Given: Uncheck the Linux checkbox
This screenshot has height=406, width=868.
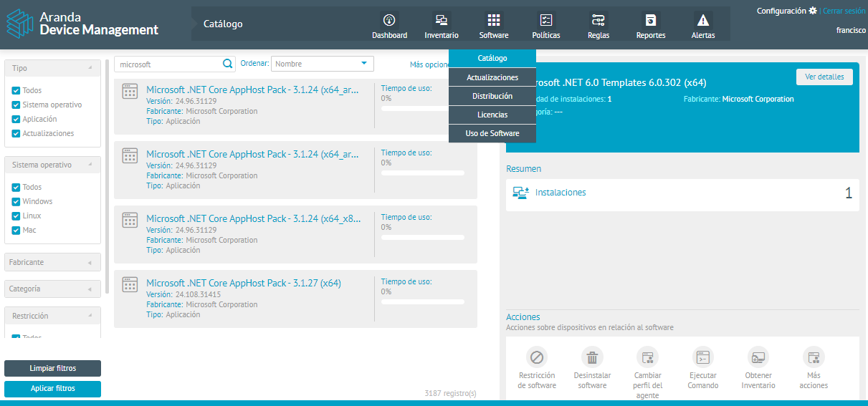Looking at the screenshot, I should click(16, 216).
